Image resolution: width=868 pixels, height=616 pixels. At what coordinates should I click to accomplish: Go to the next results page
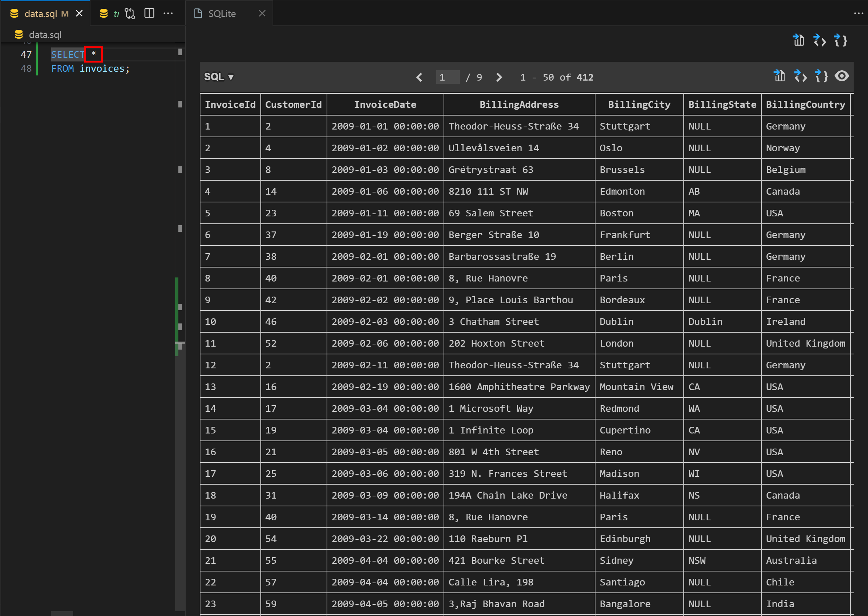[x=499, y=77]
